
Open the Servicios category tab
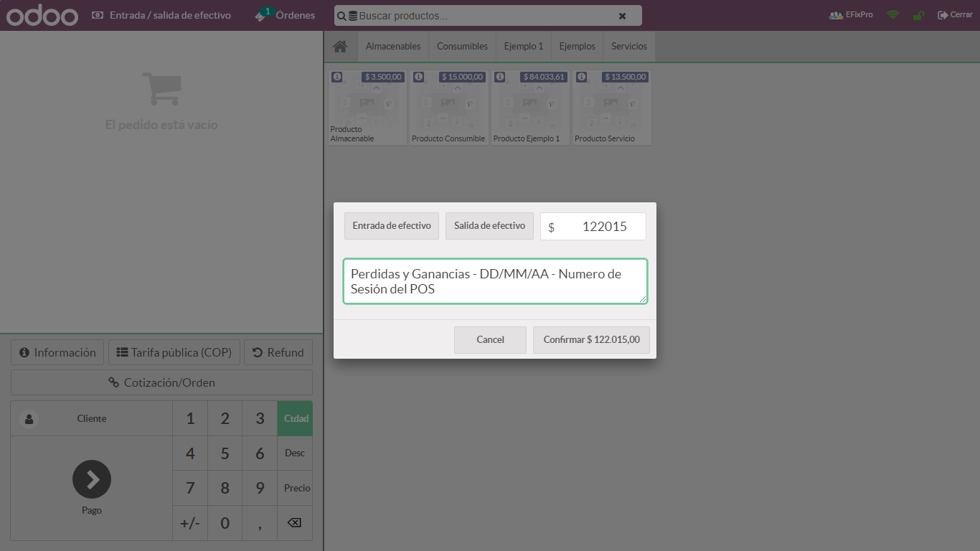(x=628, y=47)
